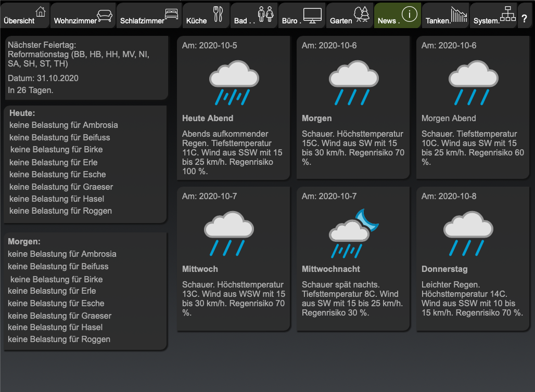Click the fork and knife Küche icon

click(x=218, y=15)
